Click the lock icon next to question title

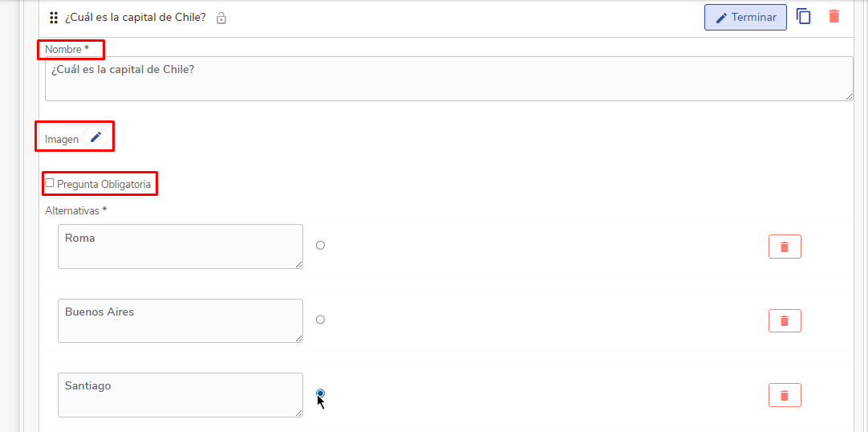click(221, 18)
